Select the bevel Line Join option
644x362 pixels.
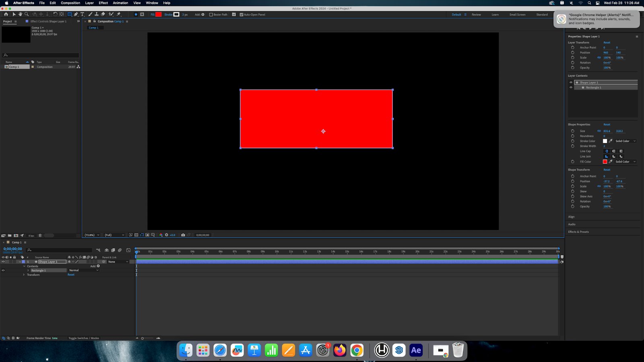(x=621, y=156)
